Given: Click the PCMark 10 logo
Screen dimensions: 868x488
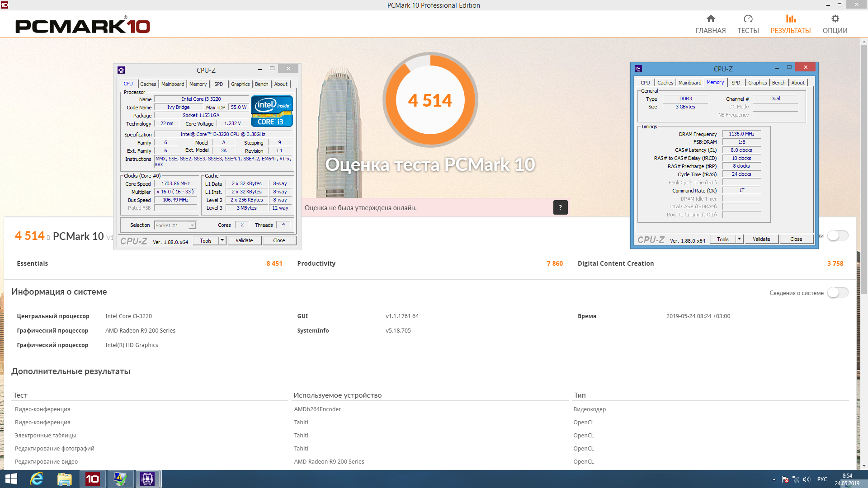Looking at the screenshot, I should pyautogui.click(x=83, y=26).
